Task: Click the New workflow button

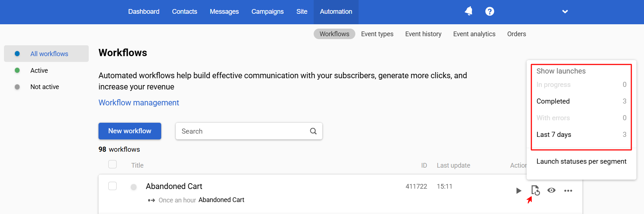Action: (130, 131)
